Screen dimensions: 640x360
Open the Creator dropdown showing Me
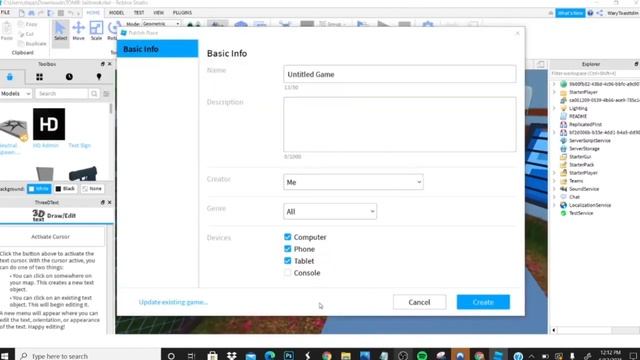point(353,182)
